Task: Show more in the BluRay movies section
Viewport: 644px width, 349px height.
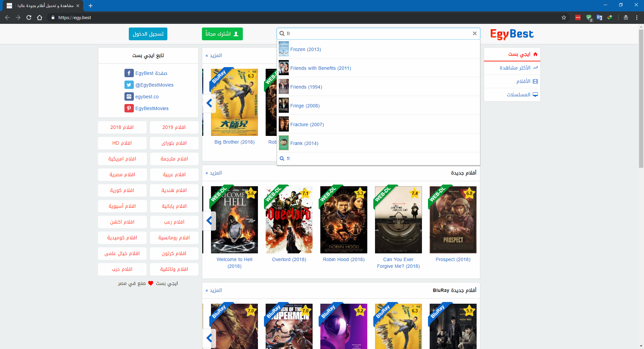Action: pos(214,290)
